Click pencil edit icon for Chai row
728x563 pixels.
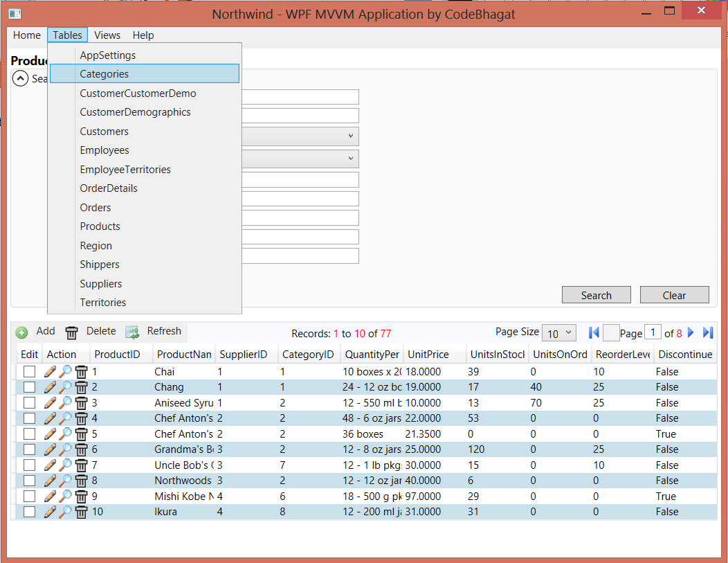click(x=50, y=372)
